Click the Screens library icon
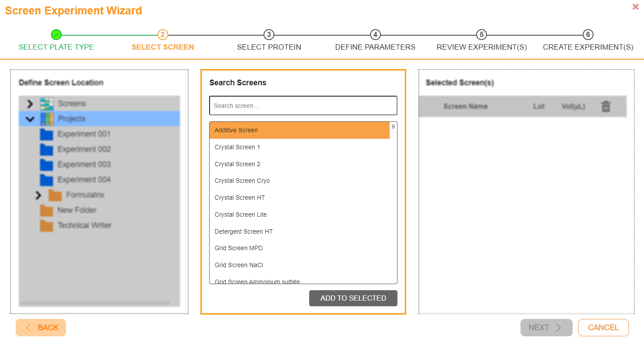The width and height of the screenshot is (644, 345). 48,103
